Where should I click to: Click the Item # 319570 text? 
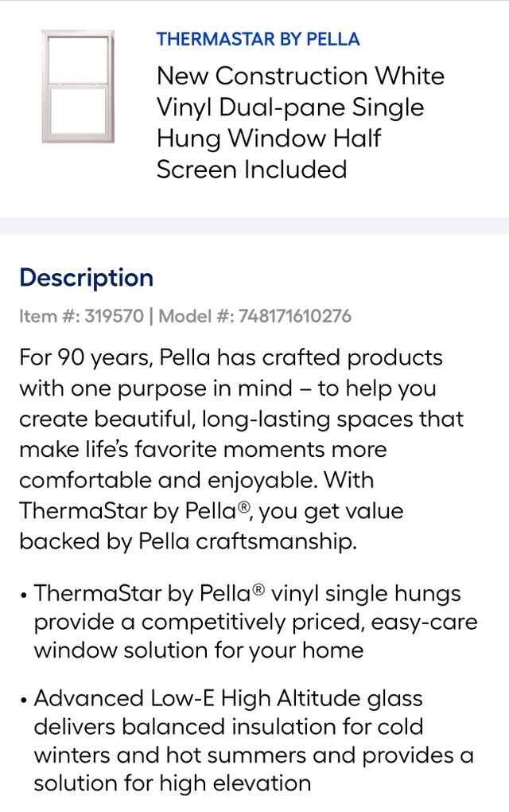pyautogui.click(x=81, y=316)
